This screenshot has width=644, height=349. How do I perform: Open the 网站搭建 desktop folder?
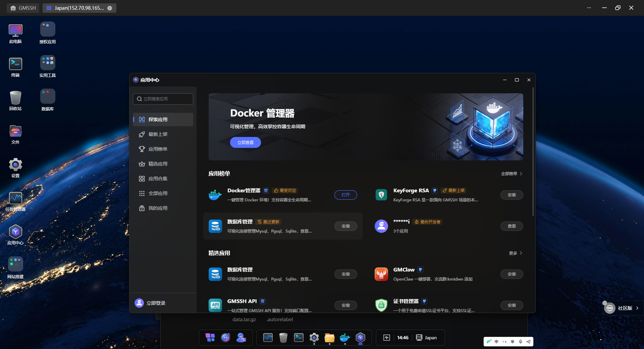[15, 268]
